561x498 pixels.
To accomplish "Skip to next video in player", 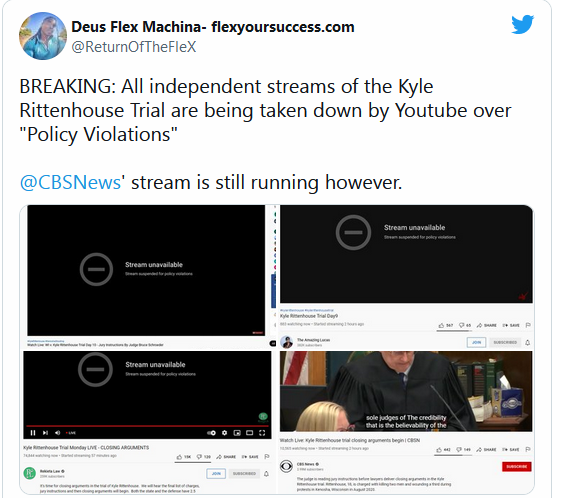I will point(45,433).
